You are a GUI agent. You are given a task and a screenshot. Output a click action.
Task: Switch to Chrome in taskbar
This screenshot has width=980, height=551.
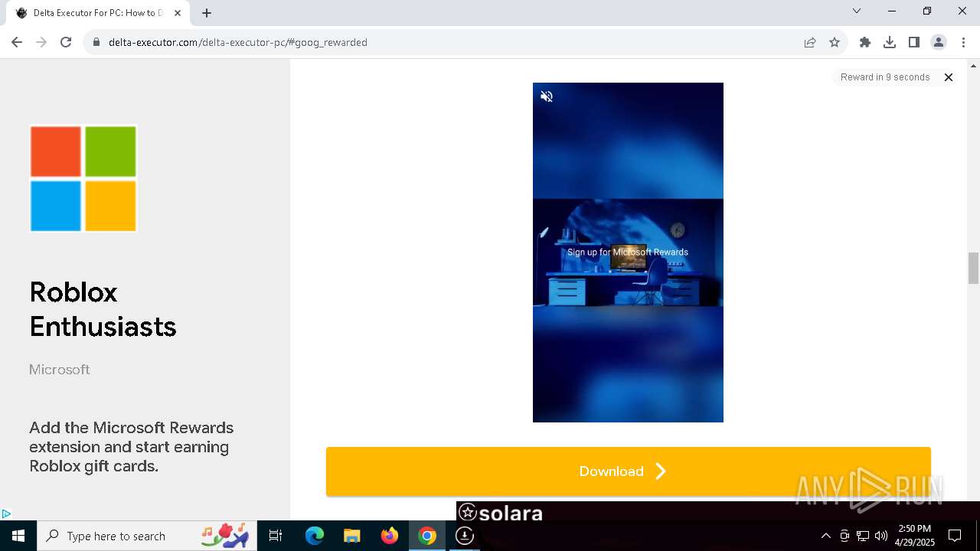(x=427, y=536)
